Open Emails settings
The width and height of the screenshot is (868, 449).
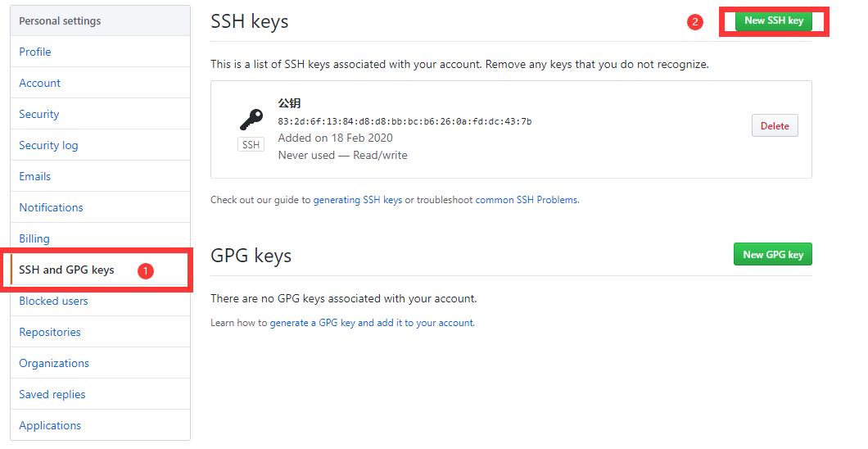pos(35,176)
